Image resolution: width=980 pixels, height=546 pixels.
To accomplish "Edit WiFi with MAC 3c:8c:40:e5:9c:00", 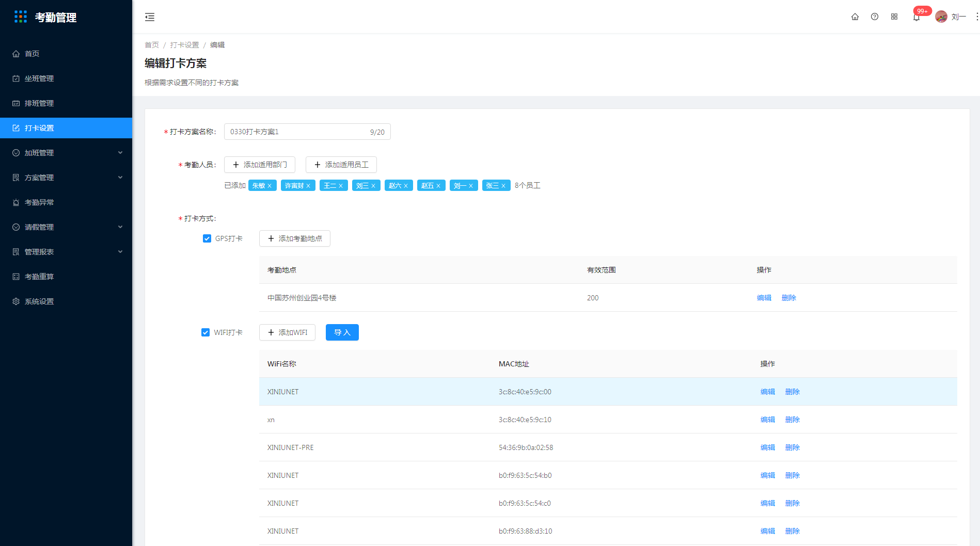I will 768,392.
